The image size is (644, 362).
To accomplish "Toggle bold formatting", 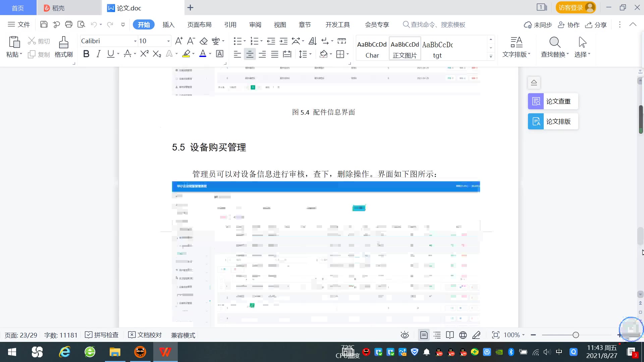I will [x=86, y=54].
